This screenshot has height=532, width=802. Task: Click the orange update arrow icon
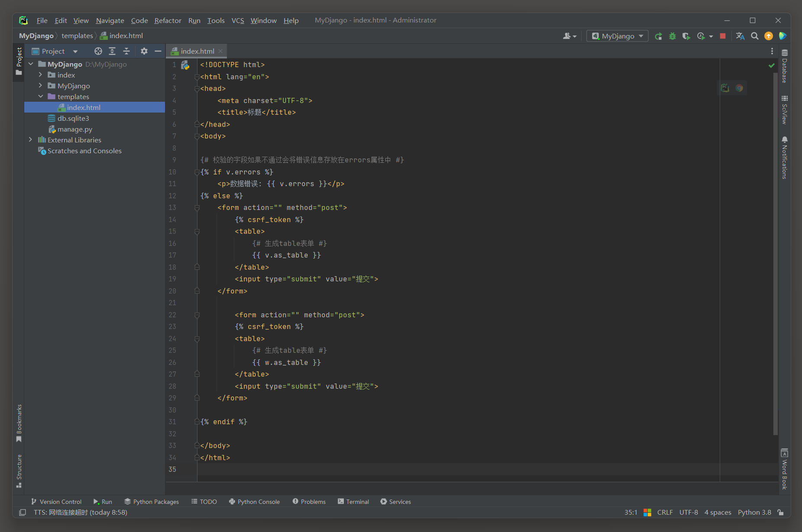pyautogui.click(x=769, y=36)
